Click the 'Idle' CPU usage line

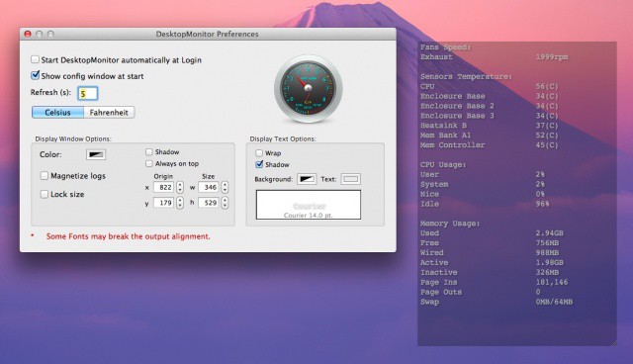pos(485,204)
